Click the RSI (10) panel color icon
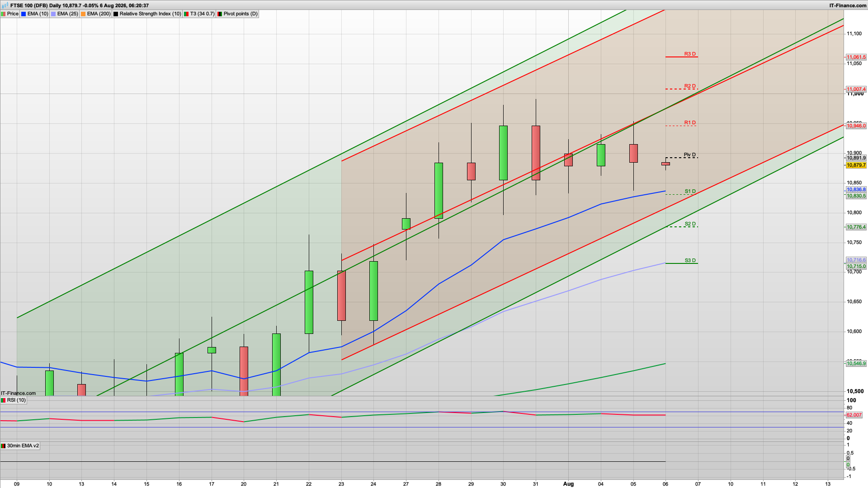The height and width of the screenshot is (488, 868). click(3, 400)
